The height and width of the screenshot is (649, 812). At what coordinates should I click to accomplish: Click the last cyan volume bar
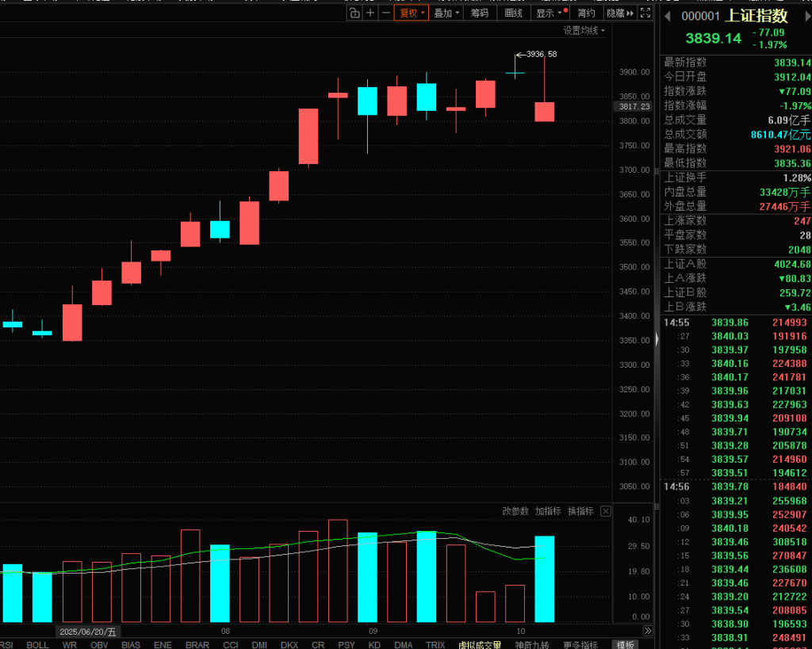pyautogui.click(x=544, y=578)
